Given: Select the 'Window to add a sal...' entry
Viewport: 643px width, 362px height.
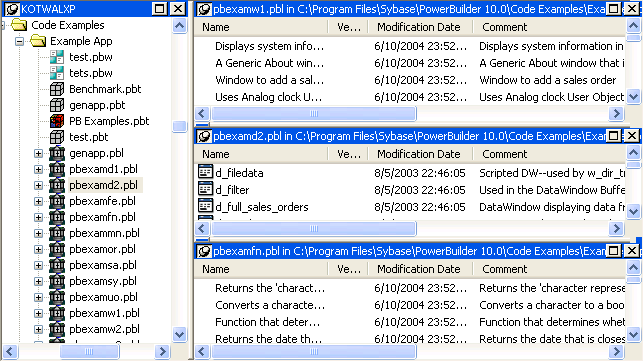Looking at the screenshot, I should [269, 80].
